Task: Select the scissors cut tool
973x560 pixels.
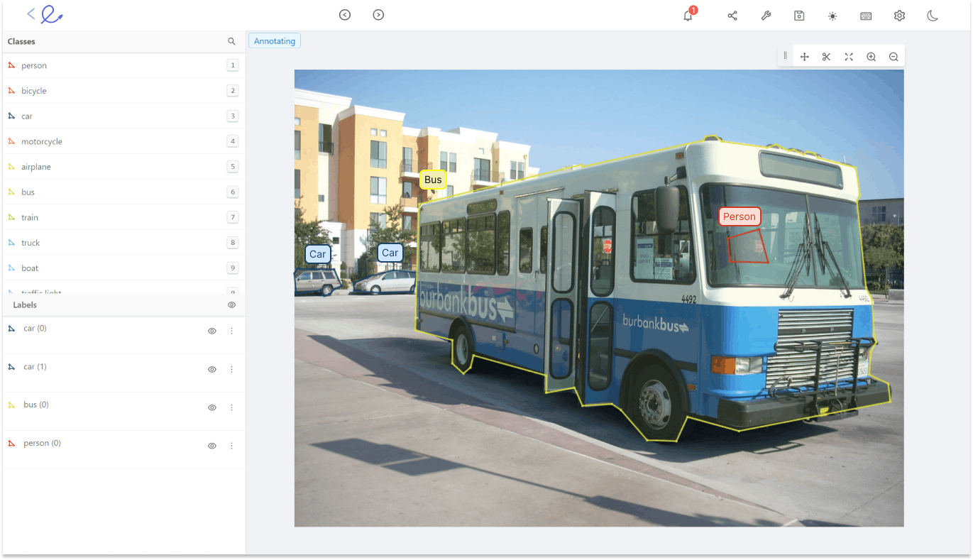Action: [826, 57]
